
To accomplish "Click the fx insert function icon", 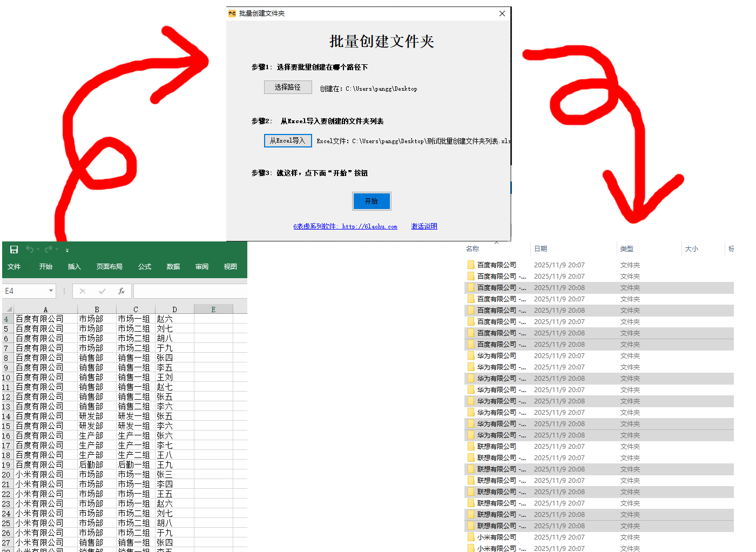I will [x=122, y=291].
